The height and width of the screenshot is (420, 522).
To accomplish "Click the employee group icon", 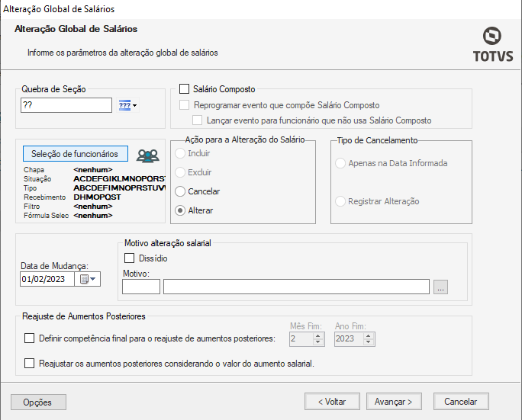I will coord(147,155).
